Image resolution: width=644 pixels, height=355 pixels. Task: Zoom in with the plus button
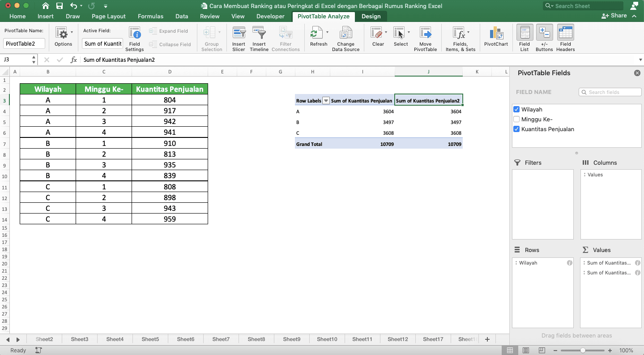610,351
